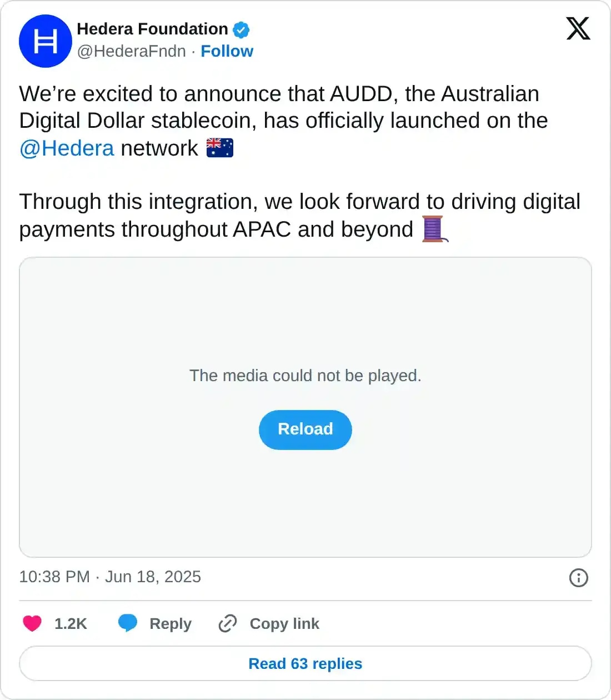611x700 pixels.
Task: Click the @HederaFndn handle
Action: [x=131, y=51]
